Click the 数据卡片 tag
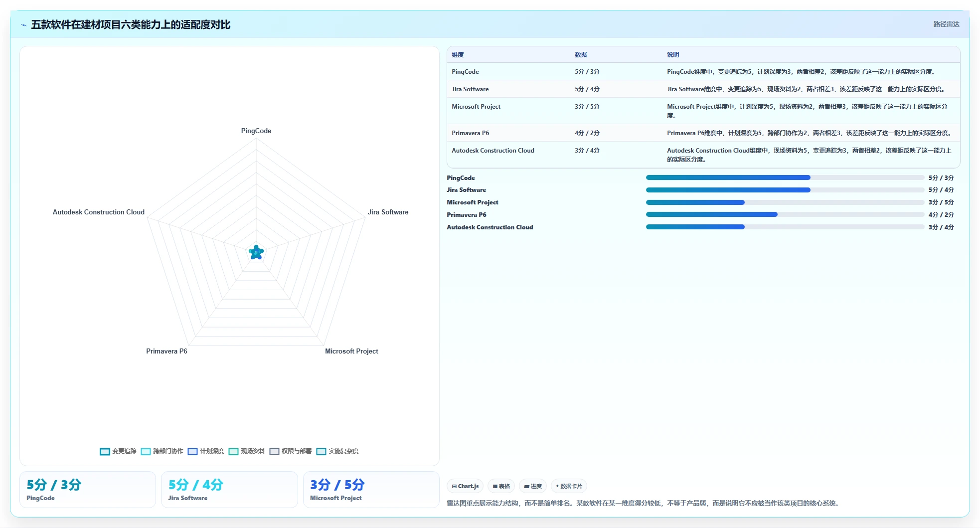Screen dimensions: 980x528 569,486
